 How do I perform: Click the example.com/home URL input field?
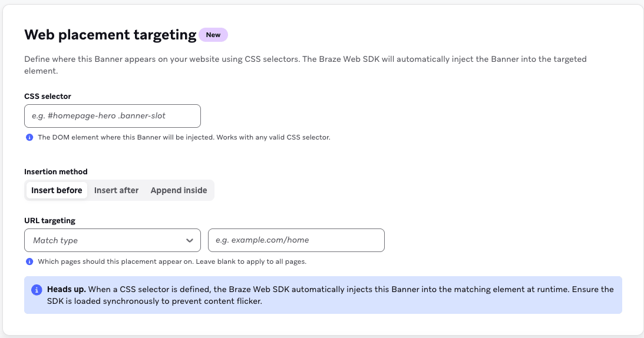tap(296, 240)
